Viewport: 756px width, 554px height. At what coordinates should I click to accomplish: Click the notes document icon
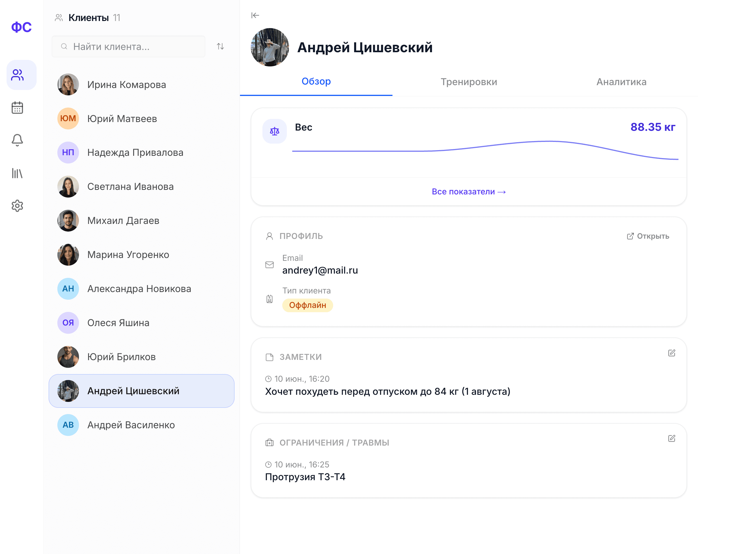[270, 357]
